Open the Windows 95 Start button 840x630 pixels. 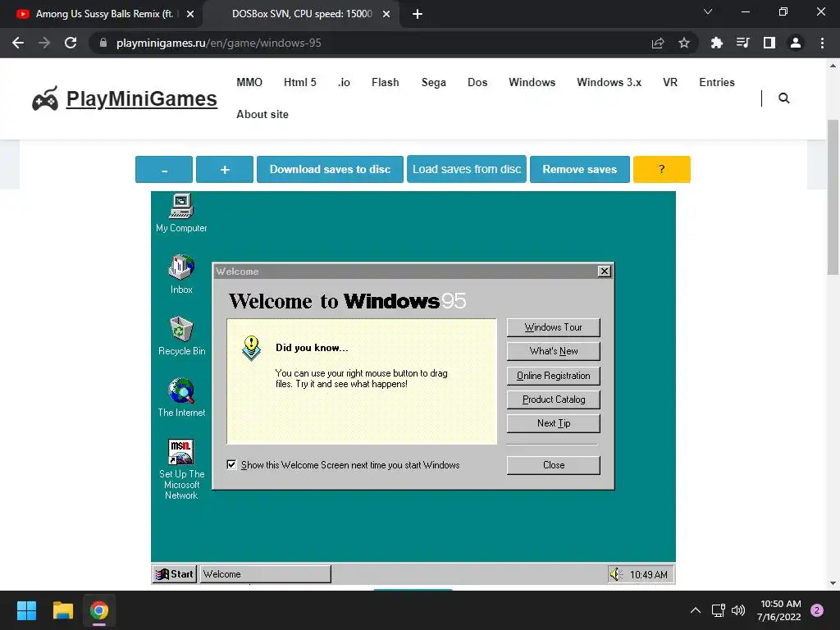point(175,574)
